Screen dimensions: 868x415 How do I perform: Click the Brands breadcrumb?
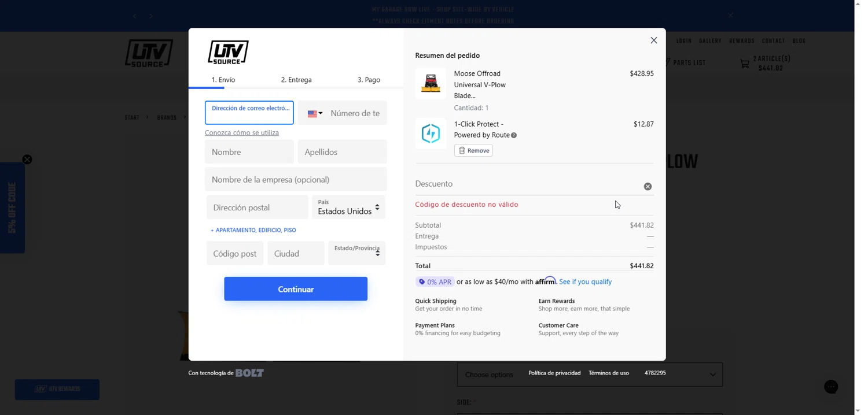tap(167, 118)
